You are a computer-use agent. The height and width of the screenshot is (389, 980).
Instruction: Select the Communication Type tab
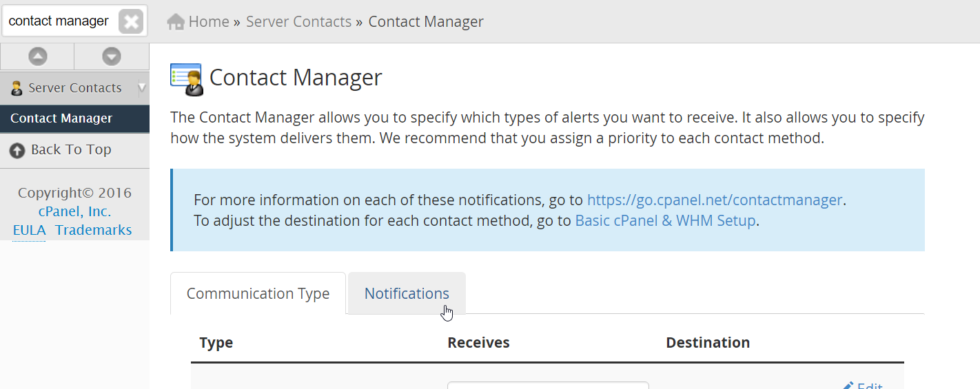click(258, 293)
